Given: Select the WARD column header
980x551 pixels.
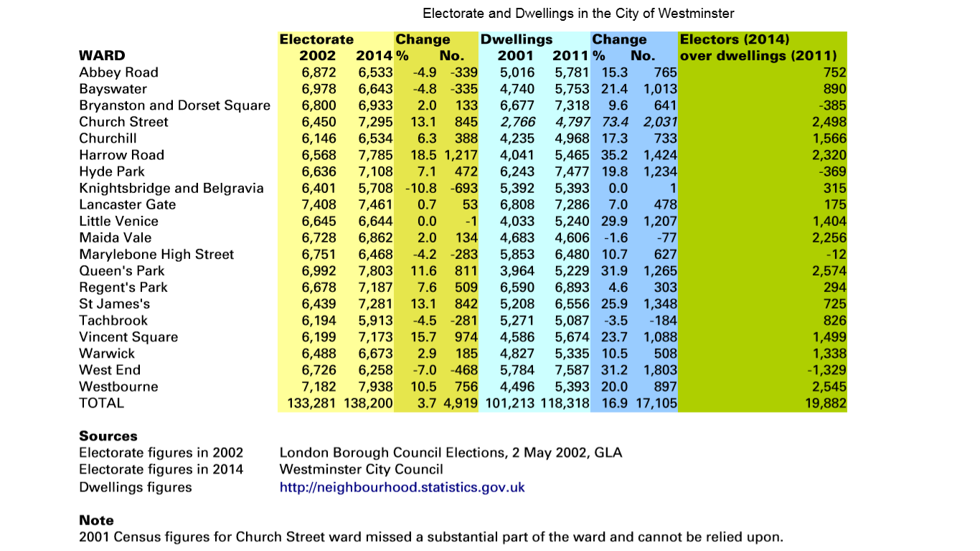Looking at the screenshot, I should click(x=102, y=55).
